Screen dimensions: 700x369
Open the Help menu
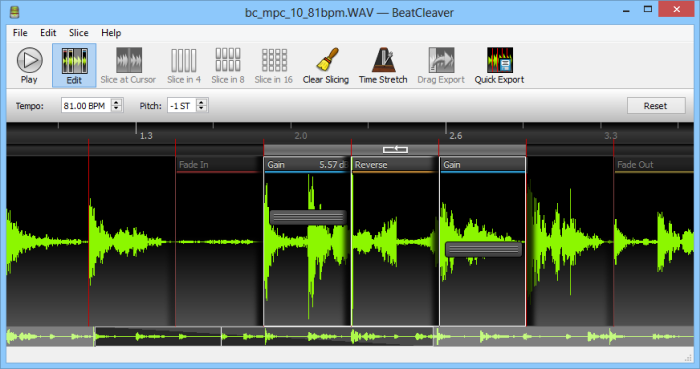coord(111,33)
